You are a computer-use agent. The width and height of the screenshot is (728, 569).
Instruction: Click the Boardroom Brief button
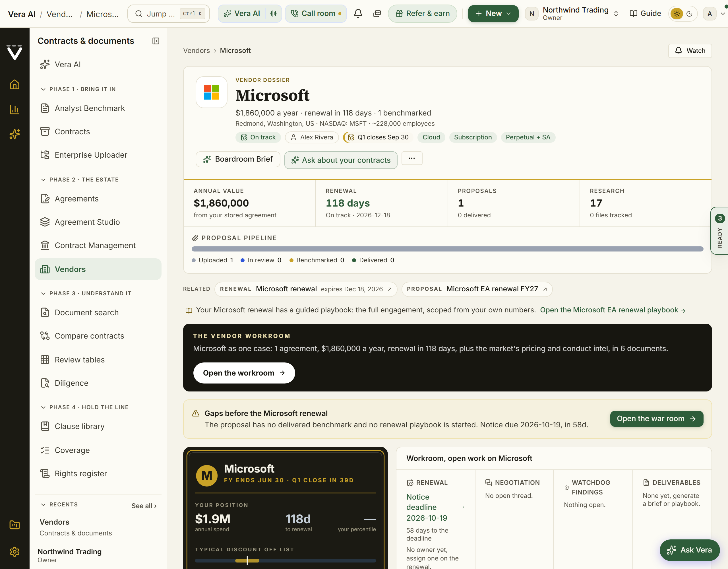click(238, 159)
